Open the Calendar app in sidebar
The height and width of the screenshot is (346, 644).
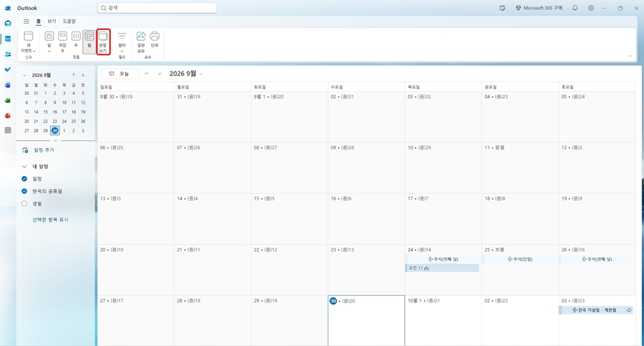8,39
